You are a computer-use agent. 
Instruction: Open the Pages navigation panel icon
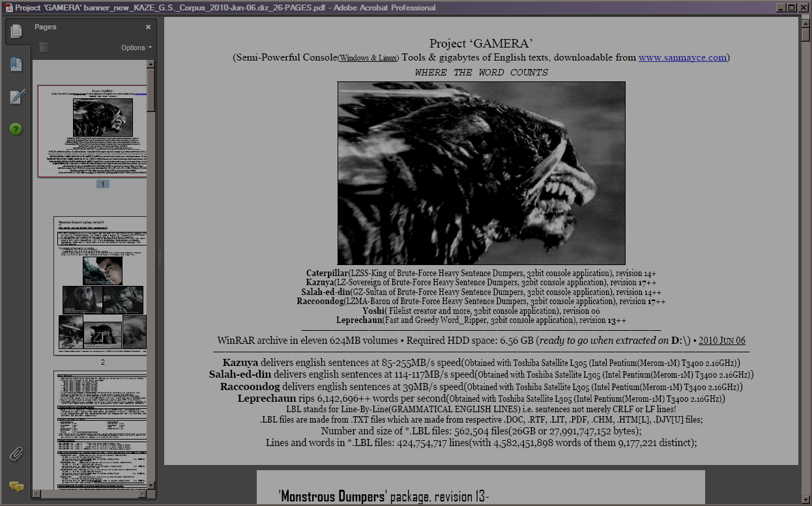point(16,31)
